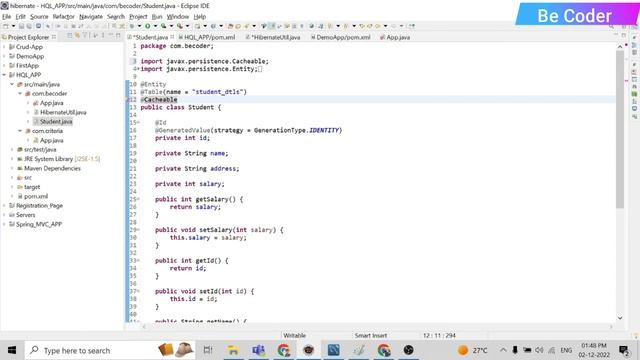This screenshot has height=360, width=640.
Task: Toggle Word Wrap toolbar button
Action: [x=278, y=26]
